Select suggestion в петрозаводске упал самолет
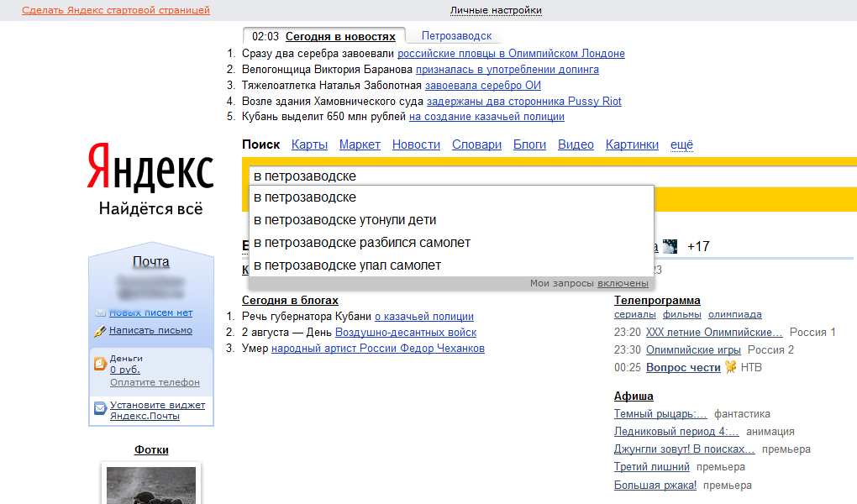Screen dimensions: 857x504 pyautogui.click(x=451, y=265)
